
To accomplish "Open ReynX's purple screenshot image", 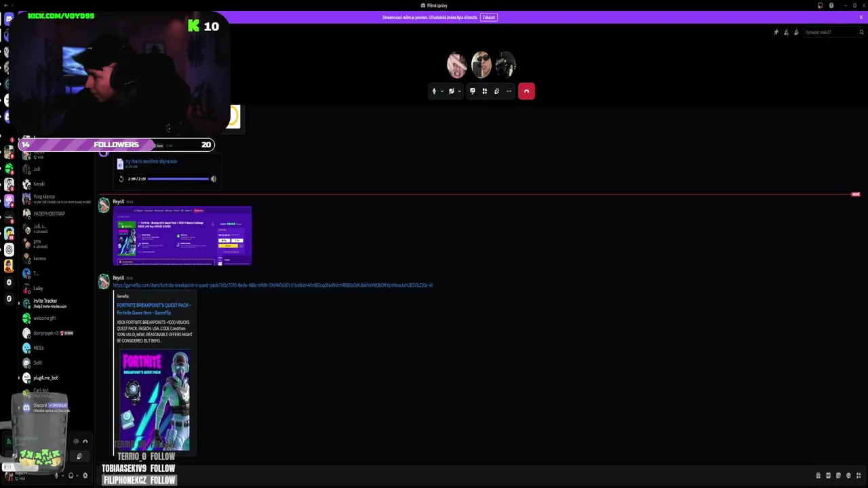I will [x=182, y=236].
